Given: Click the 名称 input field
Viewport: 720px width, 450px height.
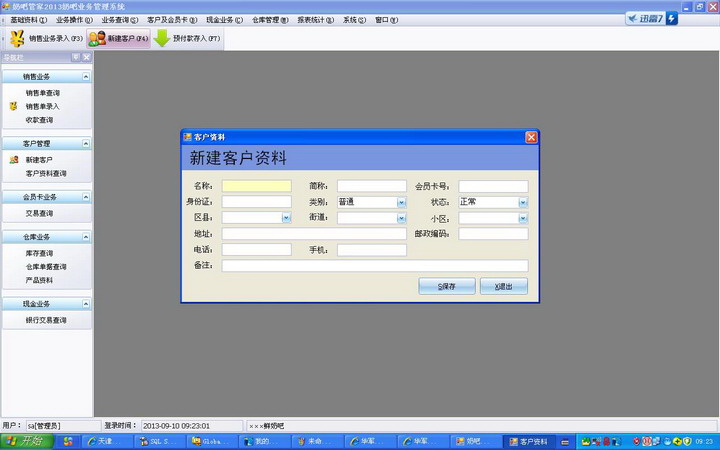Looking at the screenshot, I should click(x=257, y=186).
